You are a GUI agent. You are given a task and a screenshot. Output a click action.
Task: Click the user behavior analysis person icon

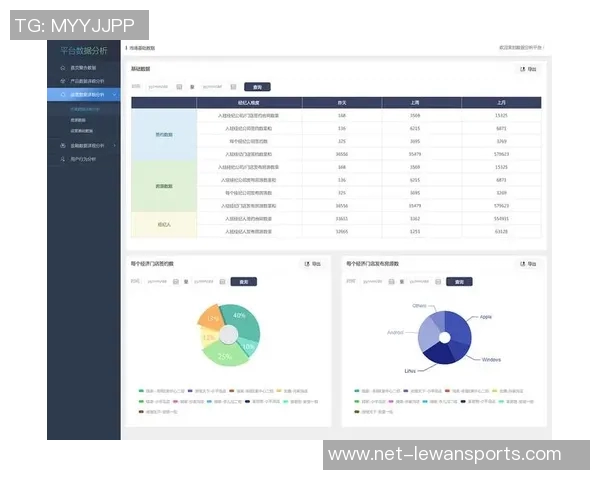pos(63,158)
